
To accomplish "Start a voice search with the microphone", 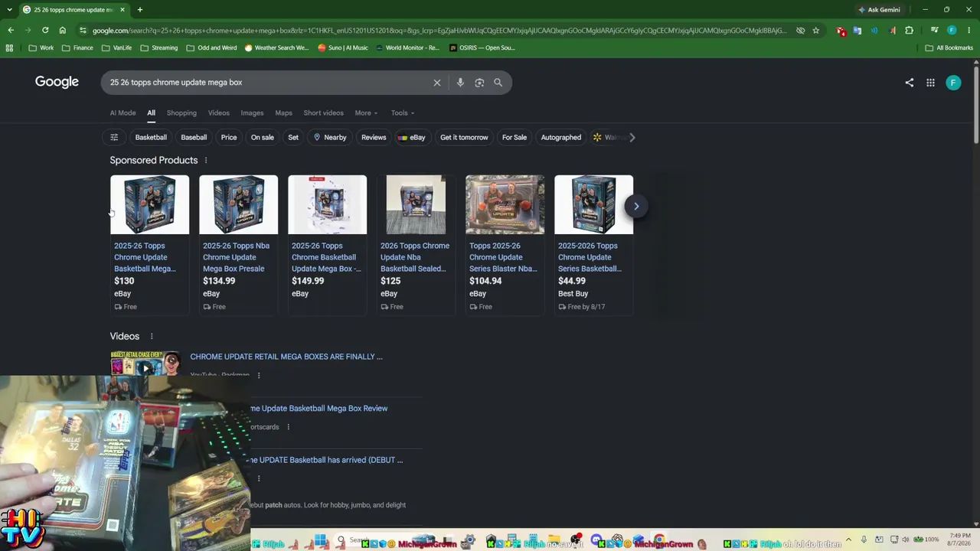I will coord(460,83).
